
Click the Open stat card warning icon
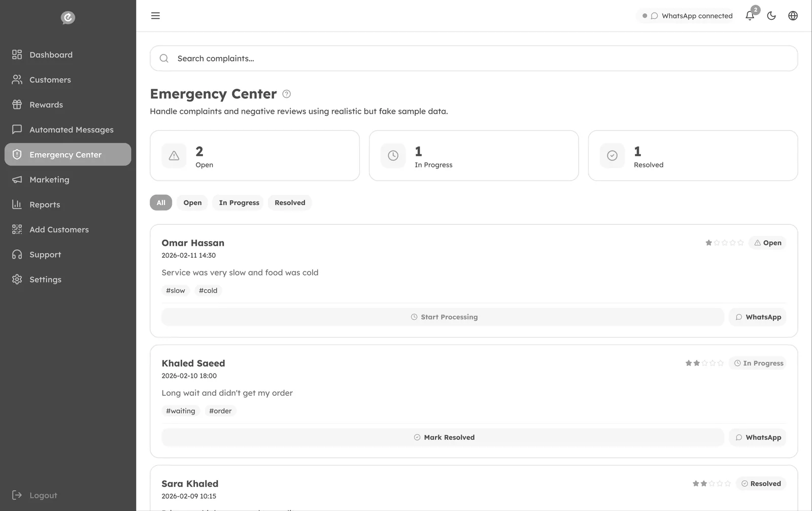coord(174,156)
